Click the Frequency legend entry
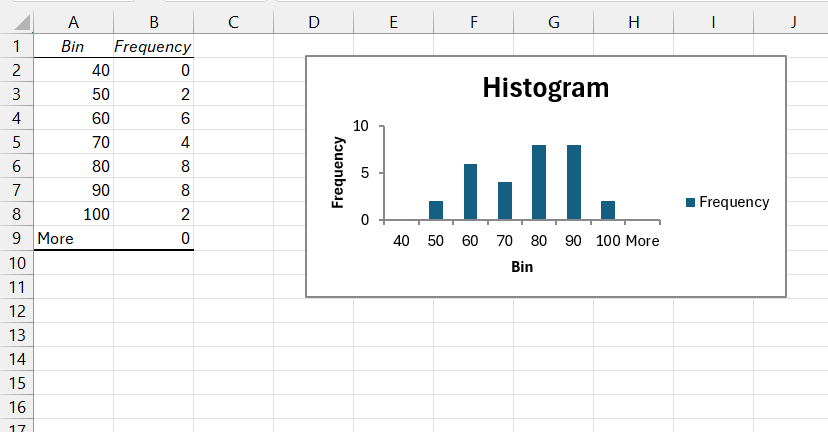The height and width of the screenshot is (432, 828). (728, 202)
